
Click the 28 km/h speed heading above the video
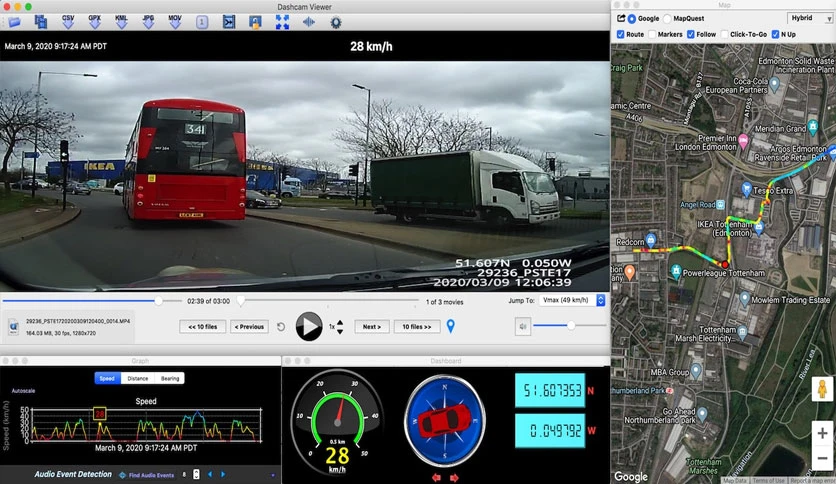tap(371, 46)
